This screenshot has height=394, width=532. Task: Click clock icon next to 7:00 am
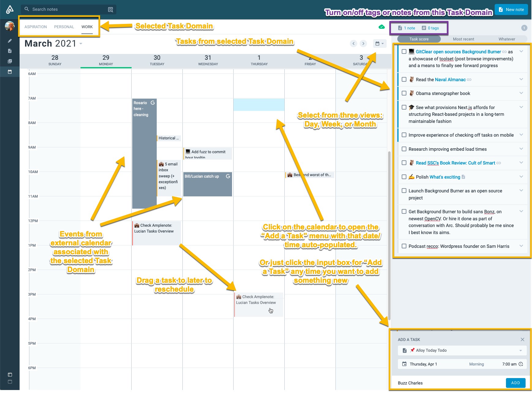pyautogui.click(x=520, y=364)
